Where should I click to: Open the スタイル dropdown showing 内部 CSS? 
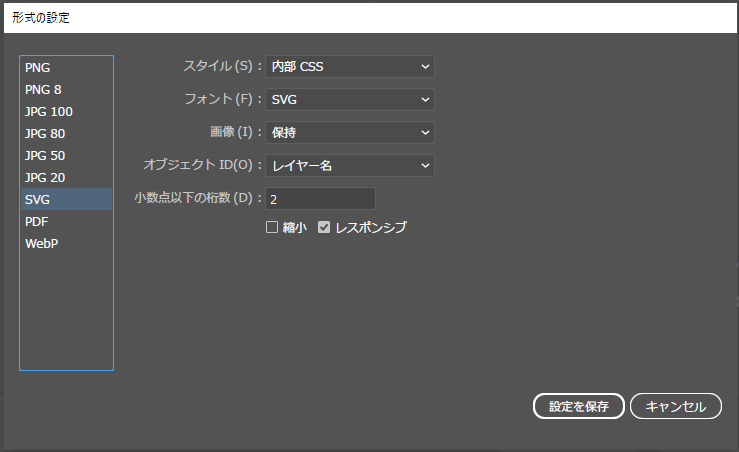click(349, 67)
